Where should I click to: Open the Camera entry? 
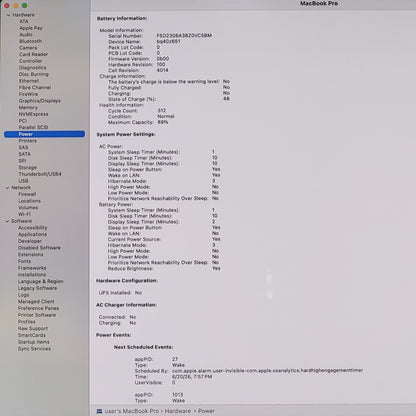[x=28, y=48]
